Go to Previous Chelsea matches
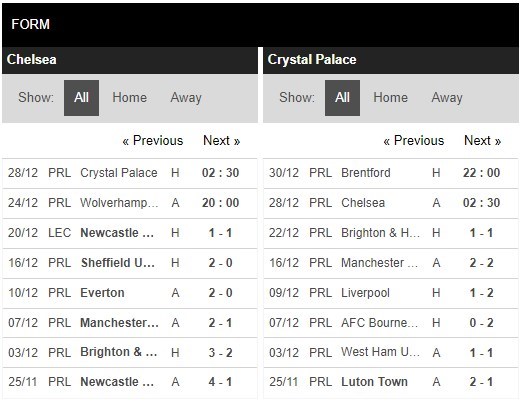 153,140
